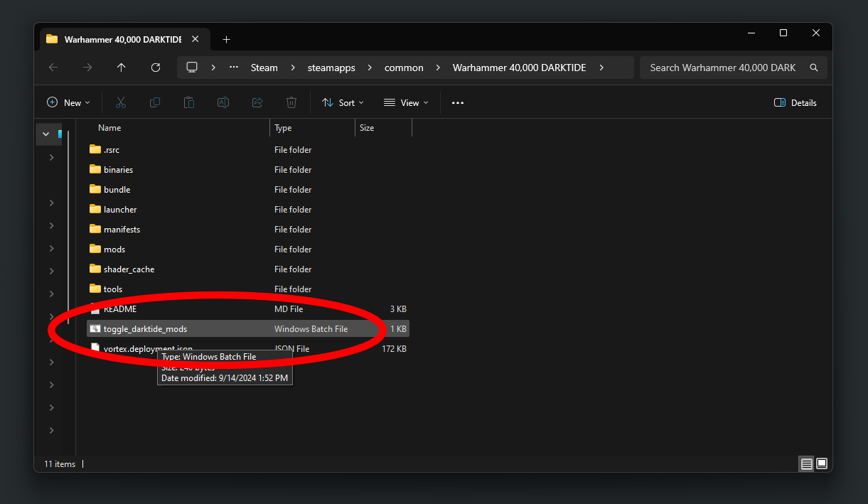Expand chevron after Warhammer 40,000 DARKTIDE breadcrumb
Image resolution: width=868 pixels, height=504 pixels.
pos(602,68)
